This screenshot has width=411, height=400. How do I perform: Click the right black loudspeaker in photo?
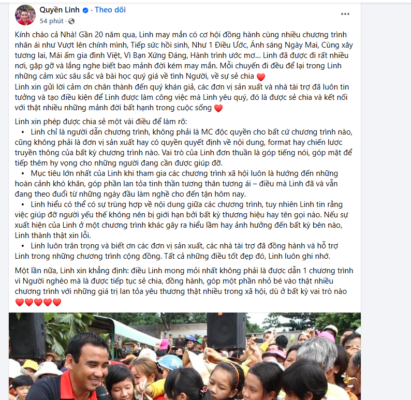pos(226,331)
